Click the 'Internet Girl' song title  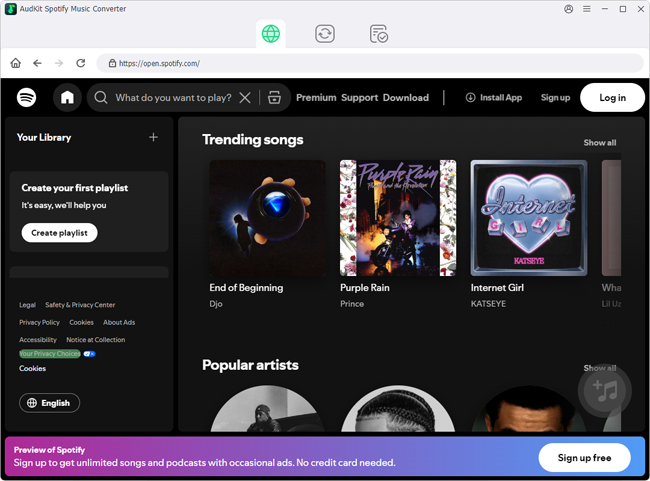click(497, 287)
